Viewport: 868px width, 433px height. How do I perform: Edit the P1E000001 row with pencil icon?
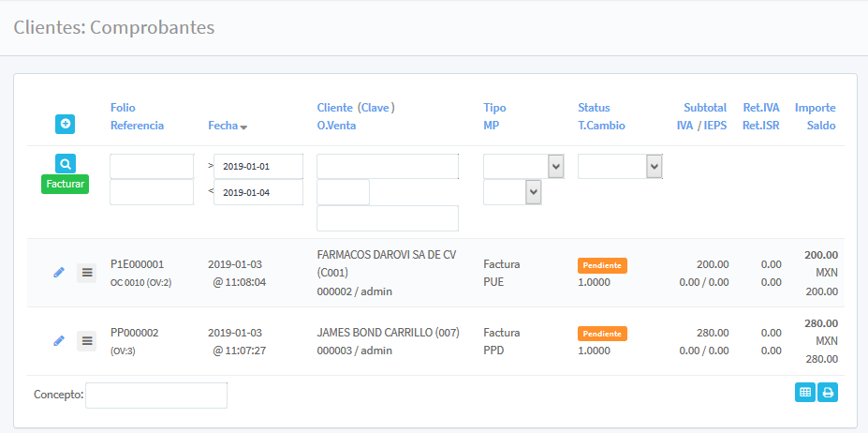pos(59,273)
